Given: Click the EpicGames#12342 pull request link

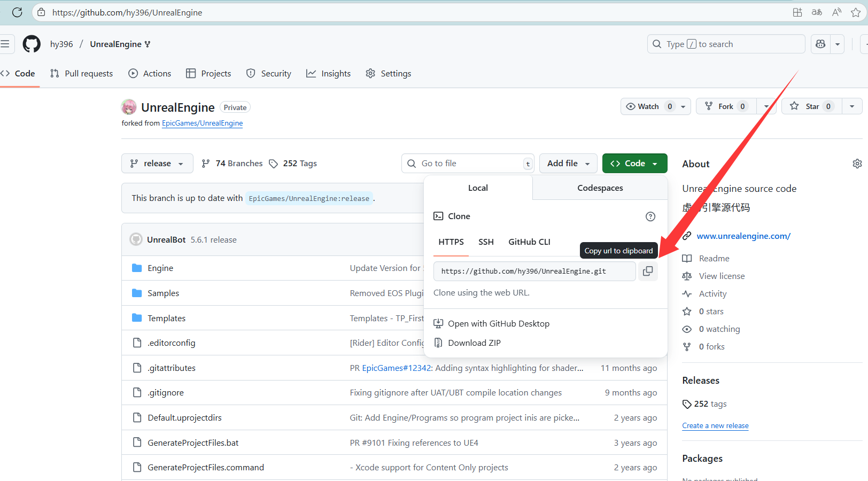Looking at the screenshot, I should pos(397,368).
